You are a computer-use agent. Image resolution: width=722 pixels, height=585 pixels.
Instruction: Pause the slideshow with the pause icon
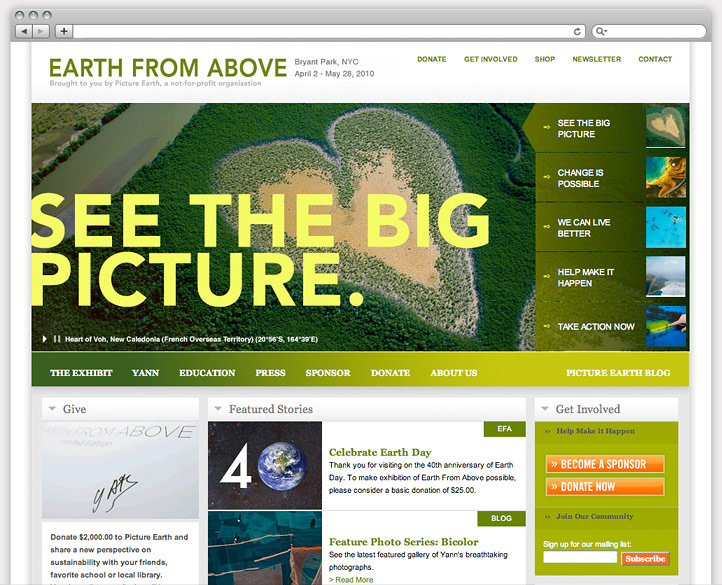(57, 339)
